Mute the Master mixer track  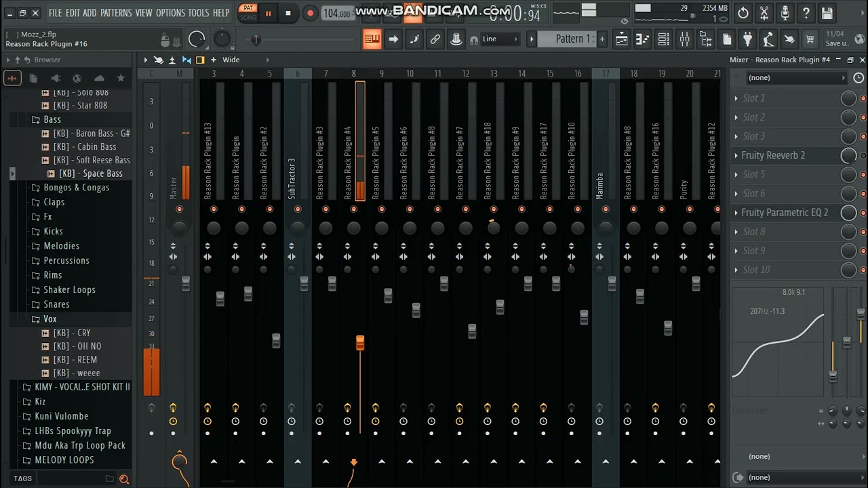click(180, 209)
